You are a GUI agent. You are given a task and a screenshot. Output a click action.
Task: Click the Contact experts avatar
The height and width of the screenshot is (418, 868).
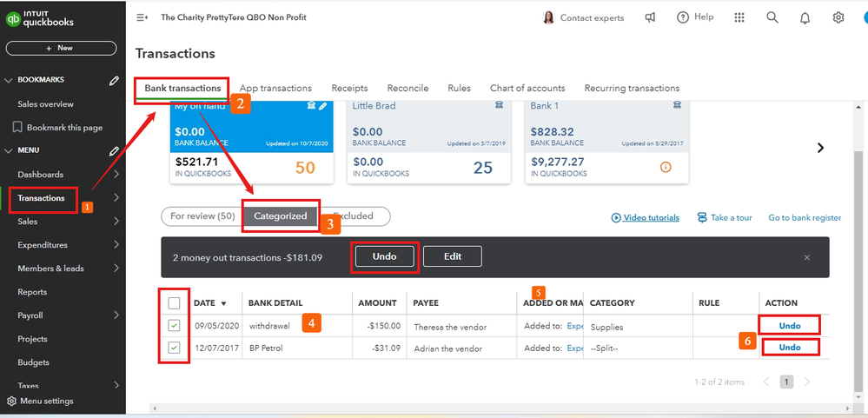click(x=548, y=17)
